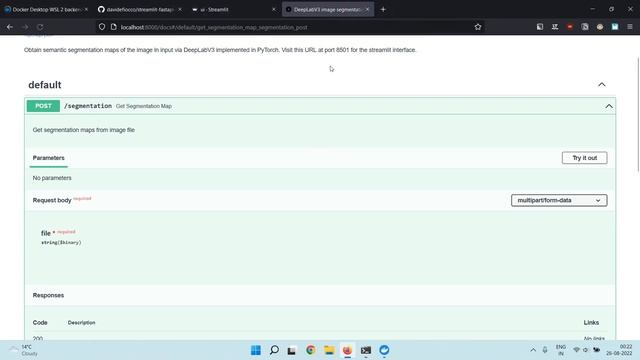Go back in browser history
This screenshot has height=360, width=640.
[10, 27]
